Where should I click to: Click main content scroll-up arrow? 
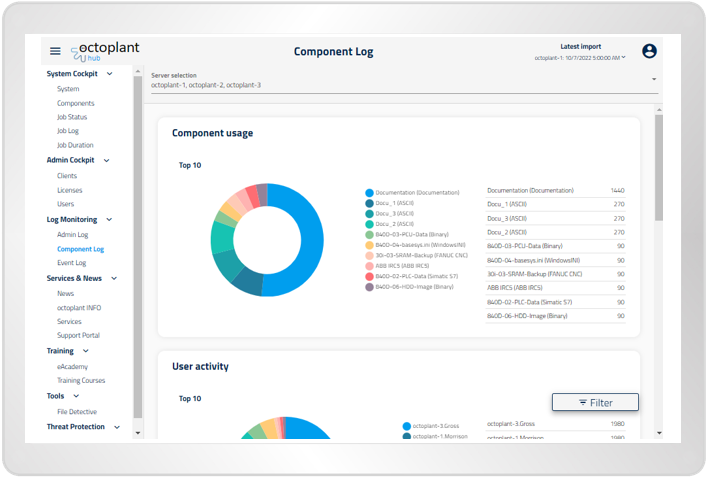[x=659, y=110]
